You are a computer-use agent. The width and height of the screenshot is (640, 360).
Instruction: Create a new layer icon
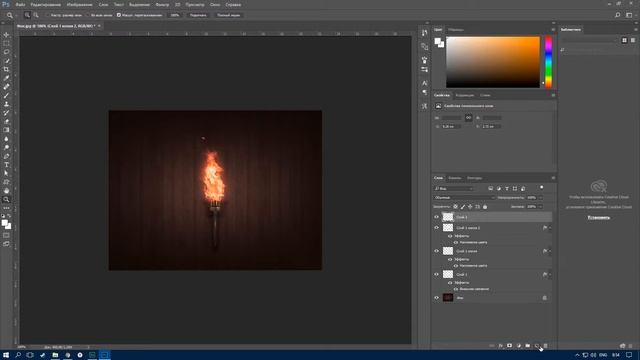pyautogui.click(x=536, y=346)
